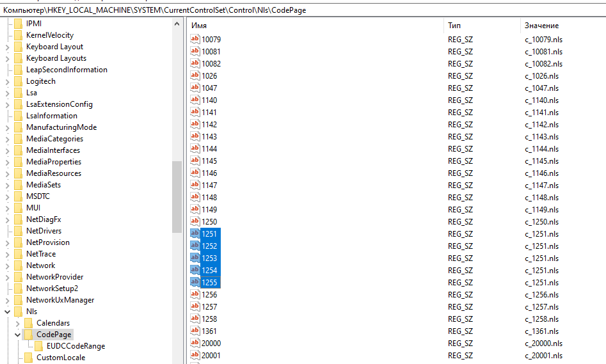Click the c_1361.nls data cell
This screenshot has width=606, height=364.
point(542,331)
